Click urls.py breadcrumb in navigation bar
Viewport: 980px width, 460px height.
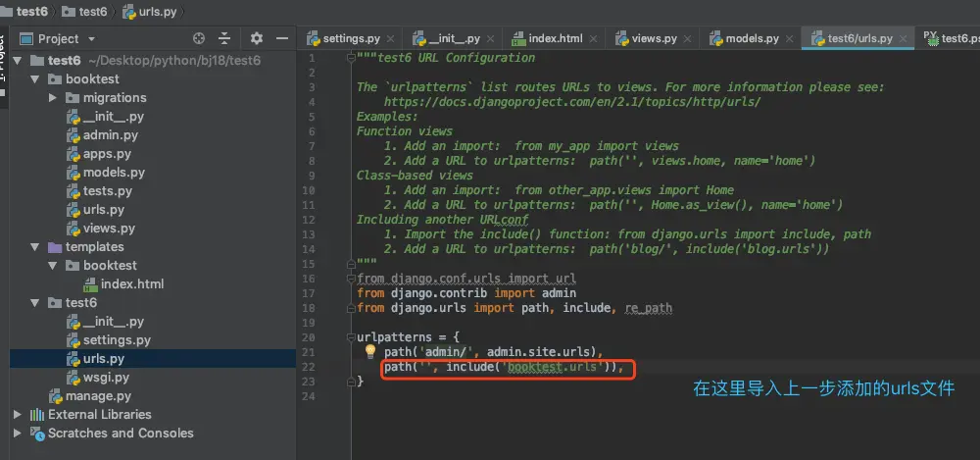pyautogui.click(x=150, y=11)
